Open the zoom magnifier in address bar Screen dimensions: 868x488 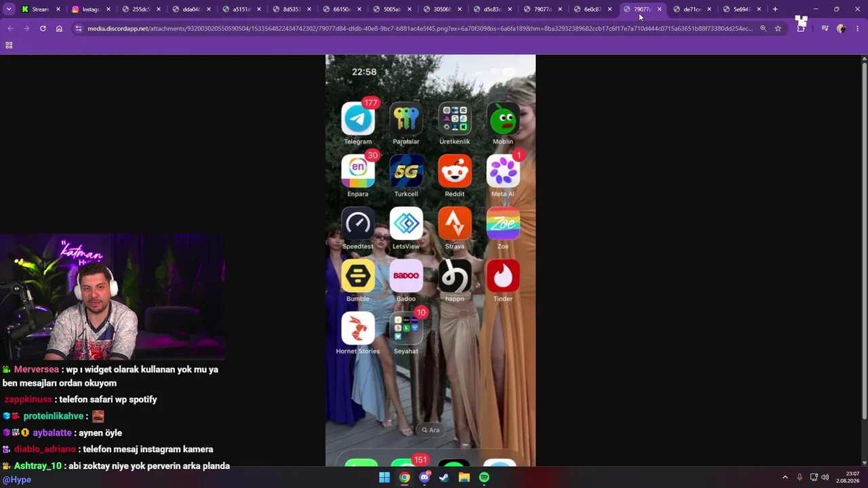coord(763,28)
